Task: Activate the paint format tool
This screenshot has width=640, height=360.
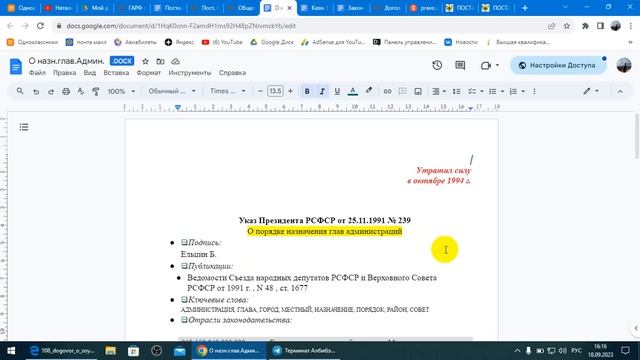Action: (x=96, y=91)
